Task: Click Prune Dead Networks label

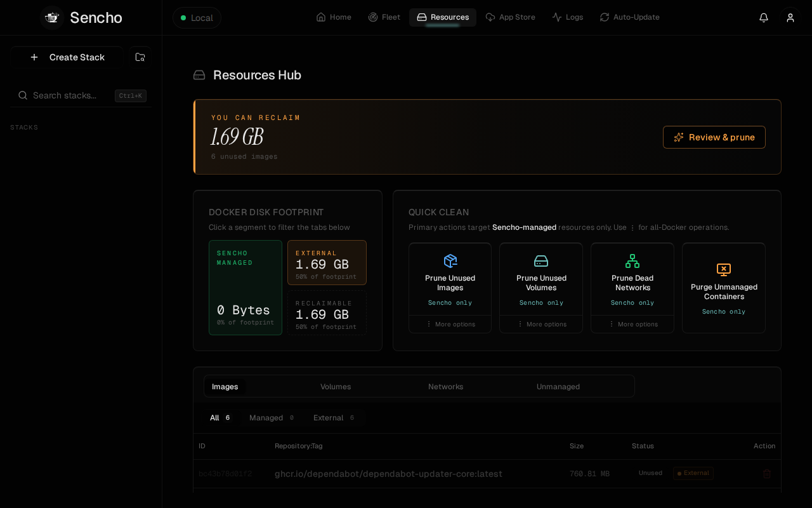Action: pyautogui.click(x=632, y=283)
